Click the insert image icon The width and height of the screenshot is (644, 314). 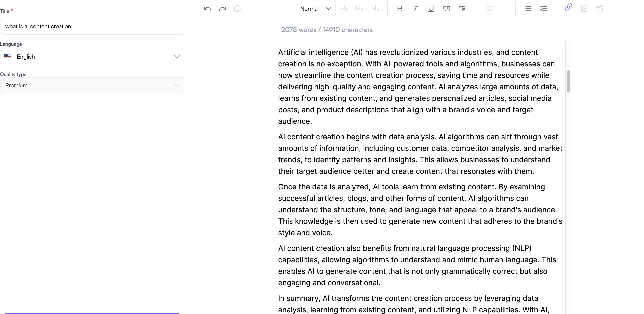584,9
